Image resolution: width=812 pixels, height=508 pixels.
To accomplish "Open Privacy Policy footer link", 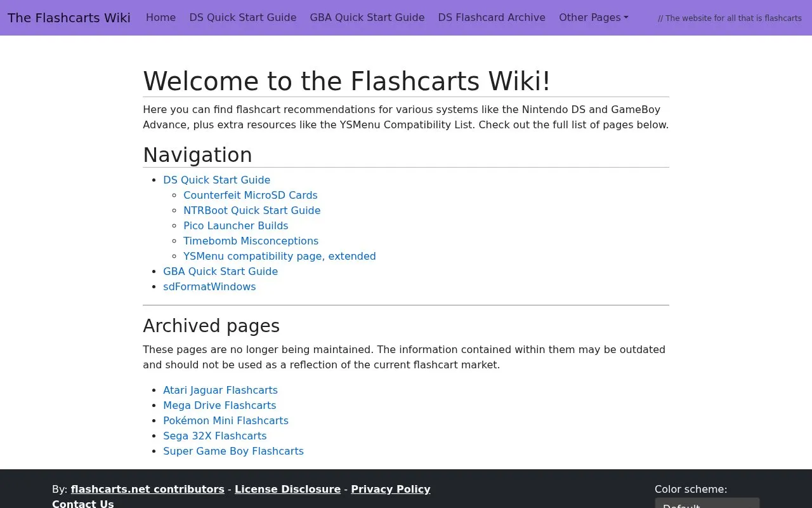I will (391, 489).
